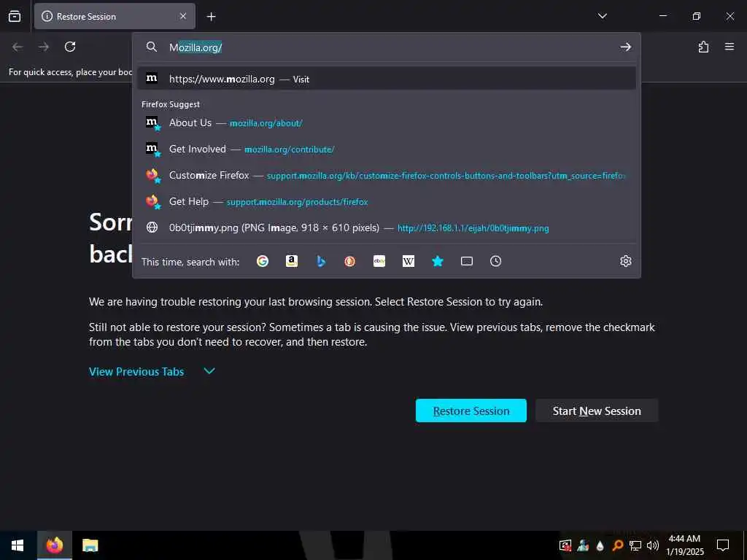Search this time with Bing
This screenshot has width=747, height=560.
click(321, 261)
